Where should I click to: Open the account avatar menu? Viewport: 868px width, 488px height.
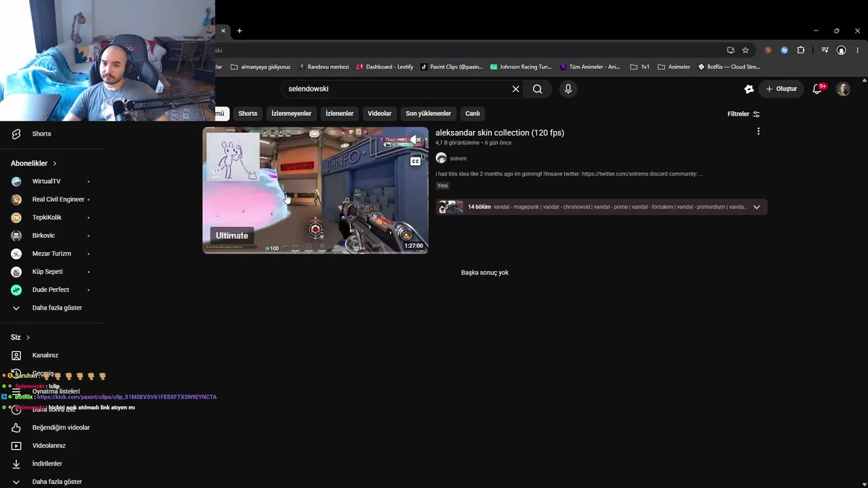843,89
